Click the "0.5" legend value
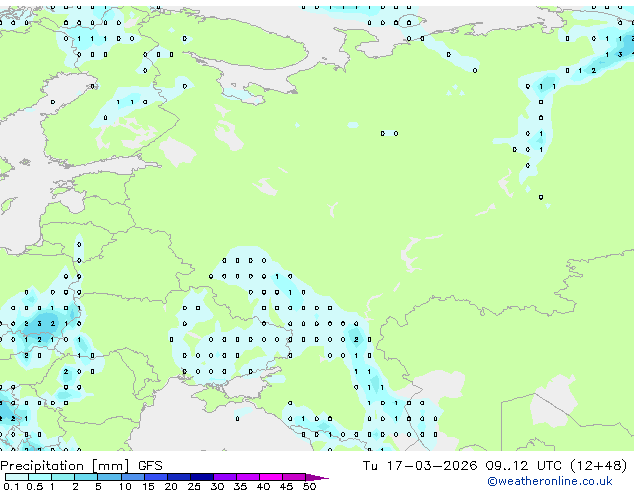The width and height of the screenshot is (634, 490). [x=35, y=486]
